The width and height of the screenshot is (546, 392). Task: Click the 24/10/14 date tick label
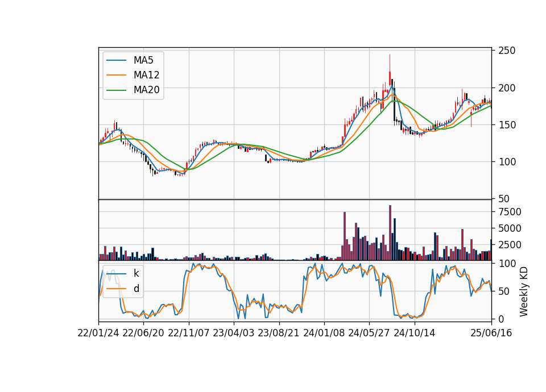point(415,333)
